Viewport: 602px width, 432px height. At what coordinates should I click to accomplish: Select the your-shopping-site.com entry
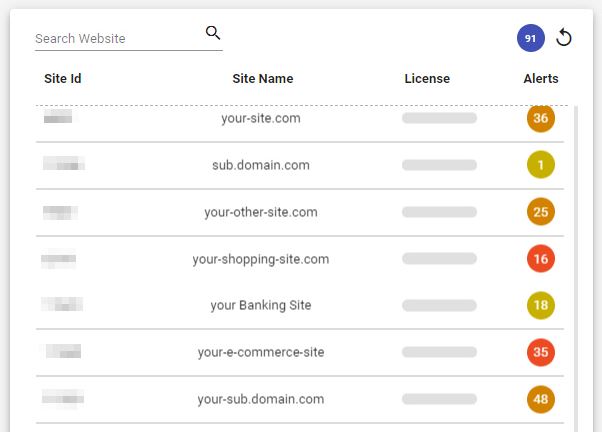pos(261,259)
